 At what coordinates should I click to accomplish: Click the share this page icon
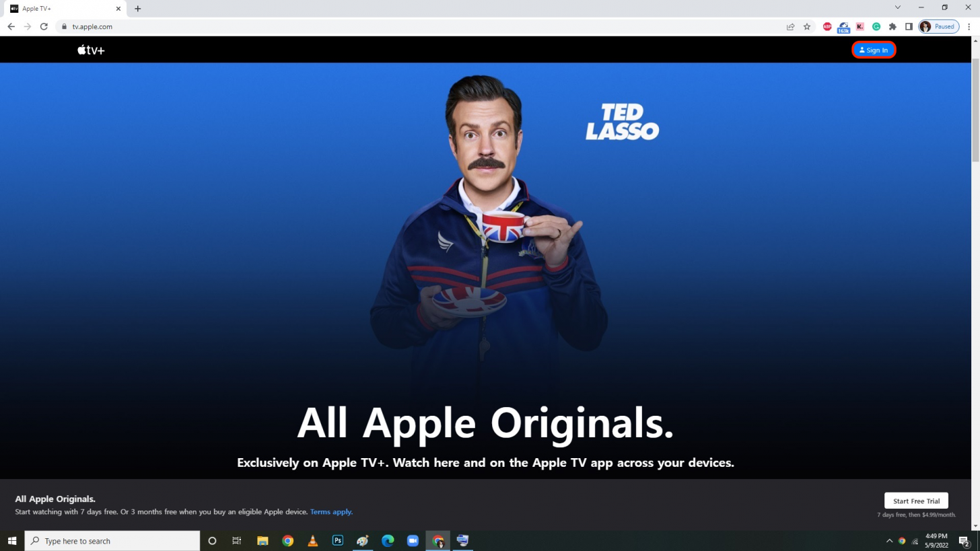[x=790, y=27]
